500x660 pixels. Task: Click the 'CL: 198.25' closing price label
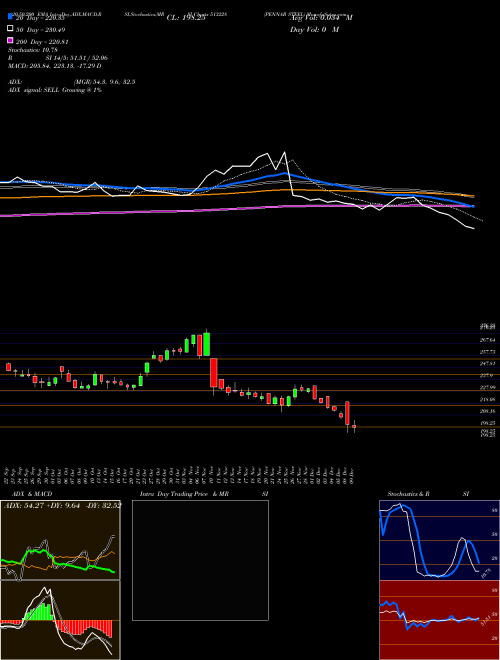(x=186, y=18)
